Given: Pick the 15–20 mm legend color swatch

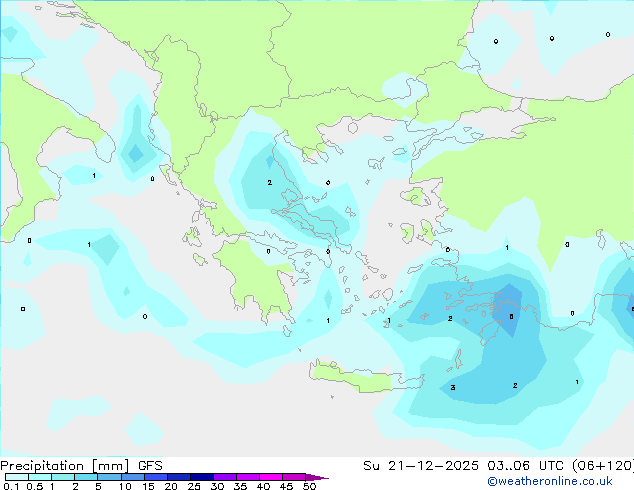Looking at the screenshot, I should coord(155,477).
